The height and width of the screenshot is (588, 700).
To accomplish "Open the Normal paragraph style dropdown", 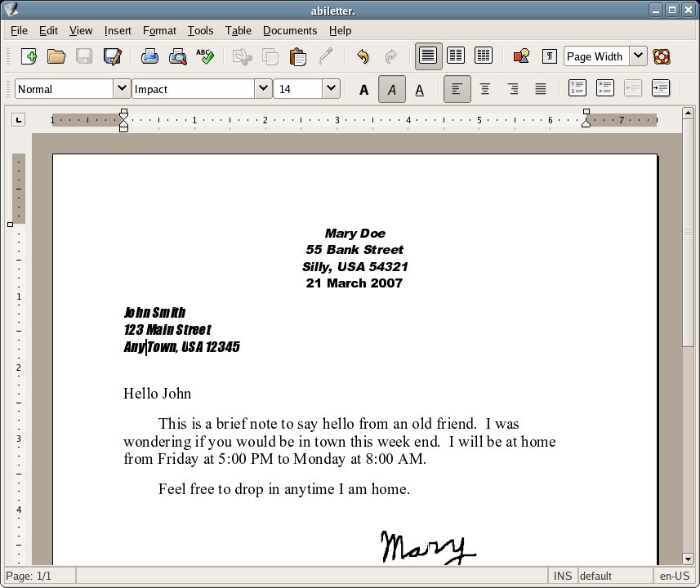I will (121, 89).
